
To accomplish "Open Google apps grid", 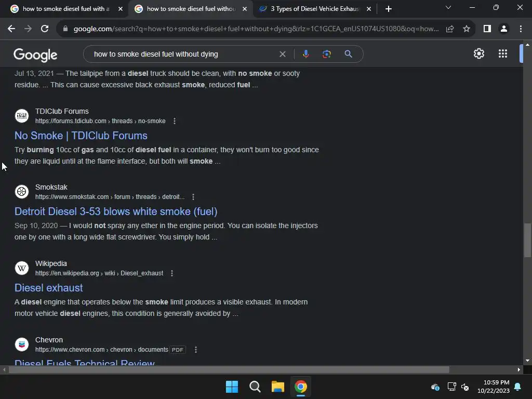I will tap(503, 54).
